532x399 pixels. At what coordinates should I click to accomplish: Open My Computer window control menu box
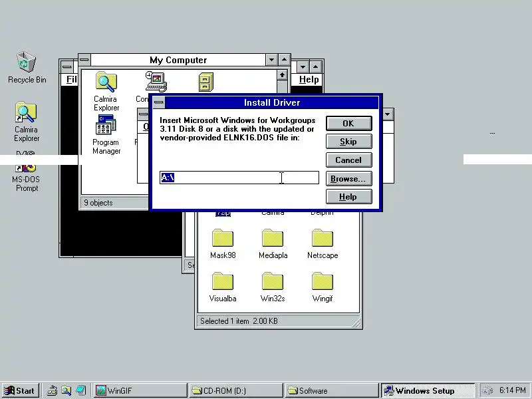[x=84, y=60]
